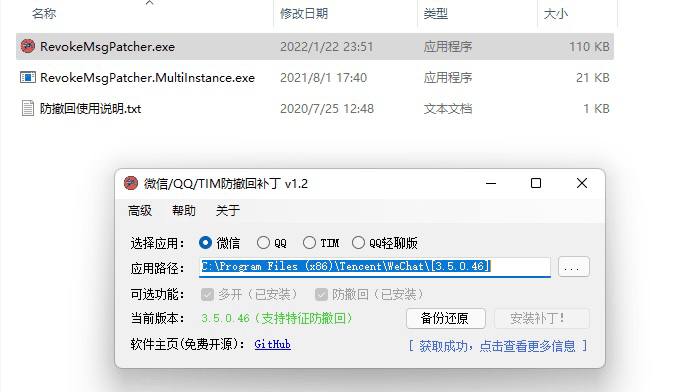This screenshot has height=392, width=700.
Task: Open the 高级 menu
Action: tap(140, 210)
